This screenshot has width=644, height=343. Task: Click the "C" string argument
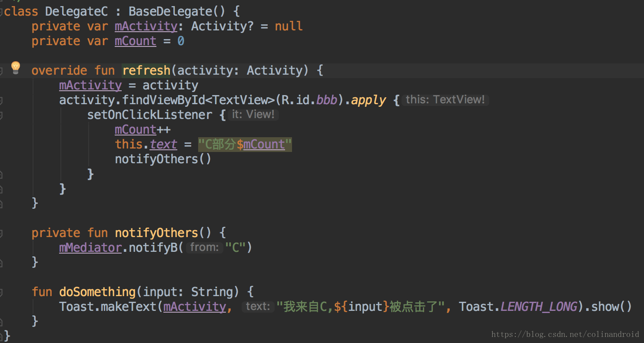pos(236,248)
